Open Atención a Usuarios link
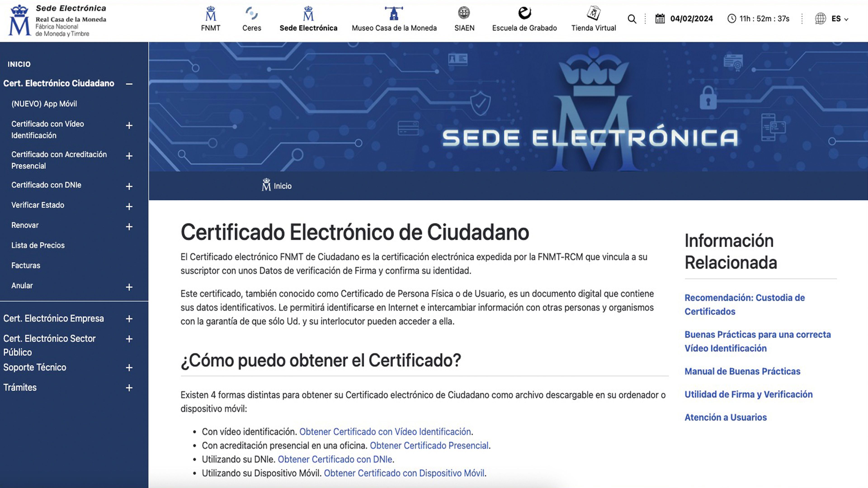Image resolution: width=868 pixels, height=488 pixels. (x=725, y=417)
